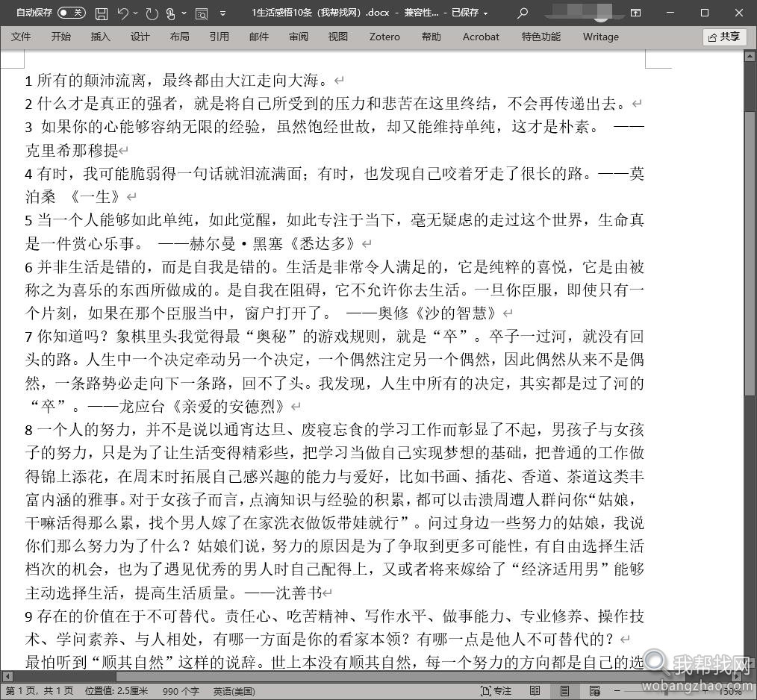Open the 邮件 (Mailings) tab

coord(259,37)
